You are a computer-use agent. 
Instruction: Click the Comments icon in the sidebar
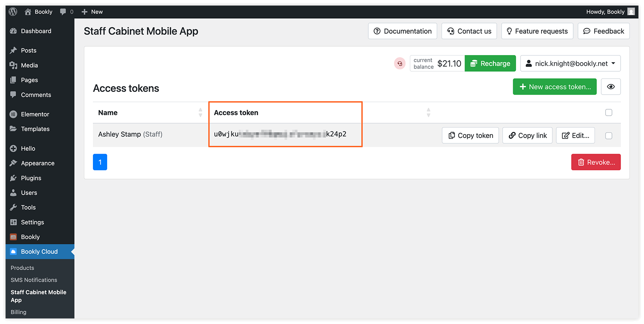click(13, 95)
